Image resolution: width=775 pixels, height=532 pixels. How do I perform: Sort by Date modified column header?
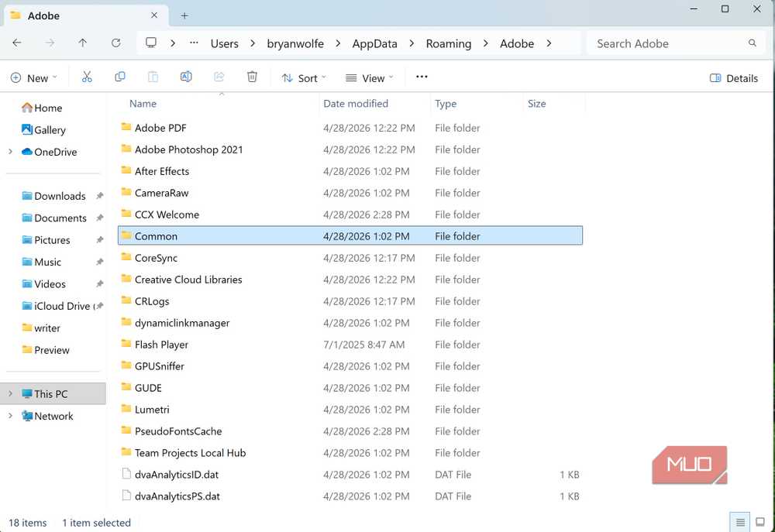pyautogui.click(x=356, y=104)
